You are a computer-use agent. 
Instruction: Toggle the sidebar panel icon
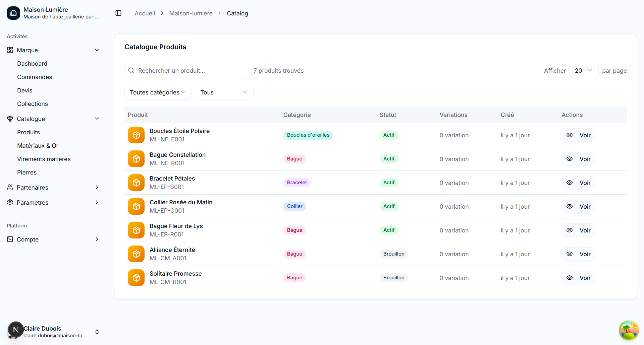click(118, 13)
